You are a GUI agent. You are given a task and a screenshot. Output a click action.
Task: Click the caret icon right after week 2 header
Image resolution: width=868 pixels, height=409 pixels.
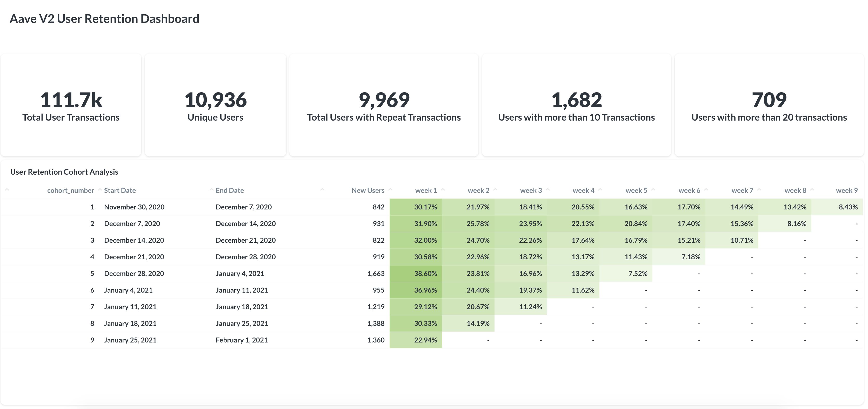click(495, 190)
